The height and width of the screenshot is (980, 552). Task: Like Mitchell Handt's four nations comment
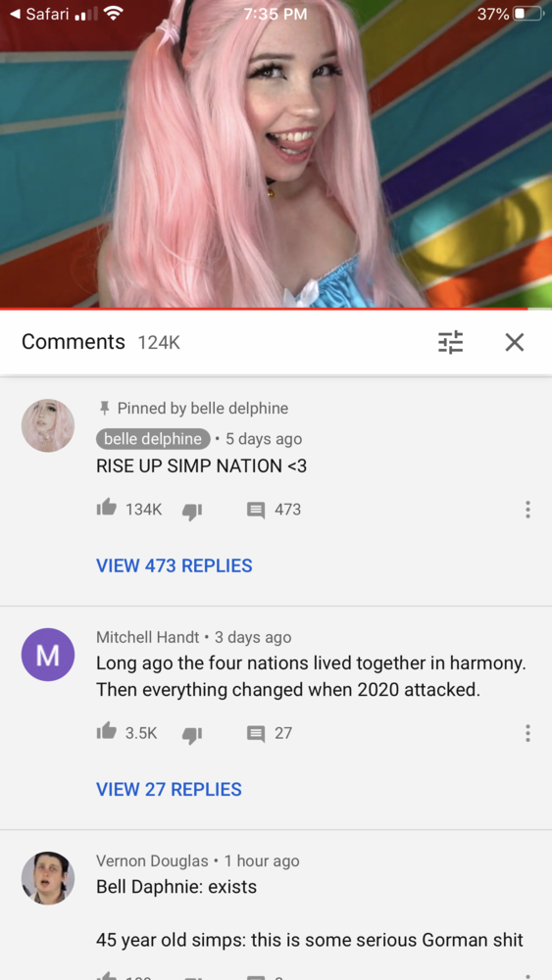106,731
